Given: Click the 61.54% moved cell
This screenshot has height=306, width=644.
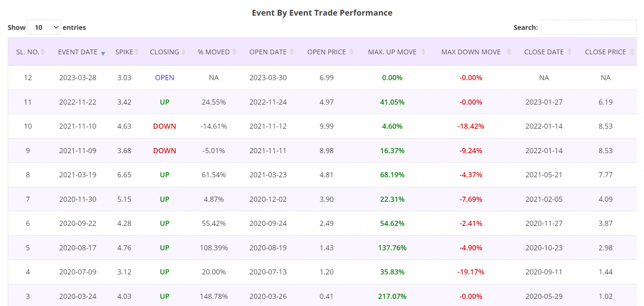Looking at the screenshot, I should coord(214,175).
